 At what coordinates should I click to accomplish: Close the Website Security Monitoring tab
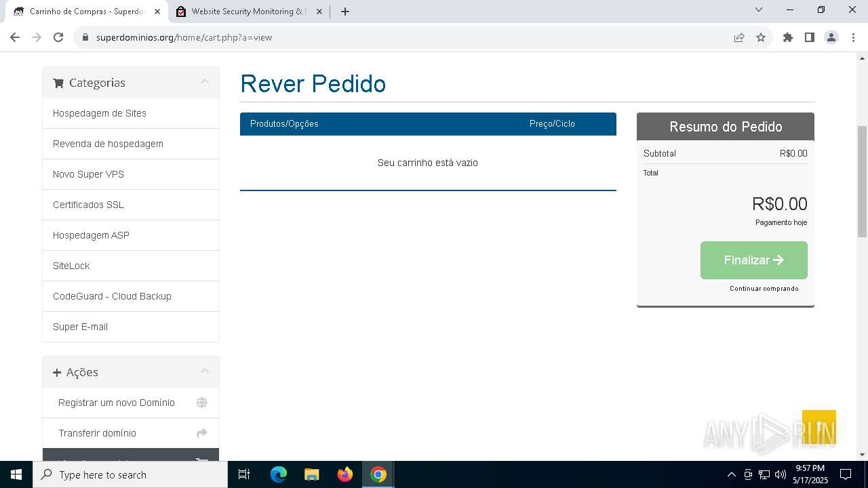click(x=319, y=12)
